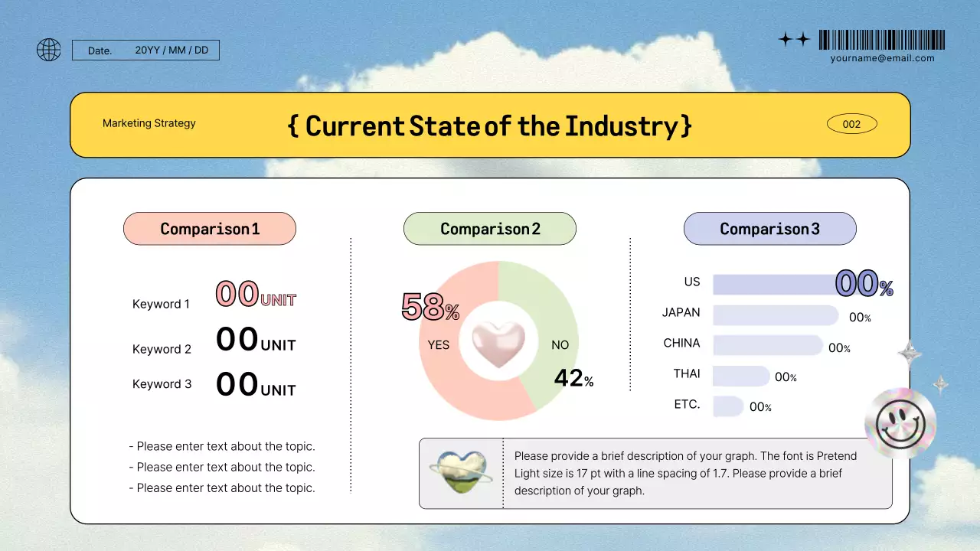Click the globe icon in top left corner
Image resolution: width=980 pixels, height=551 pixels.
click(48, 49)
